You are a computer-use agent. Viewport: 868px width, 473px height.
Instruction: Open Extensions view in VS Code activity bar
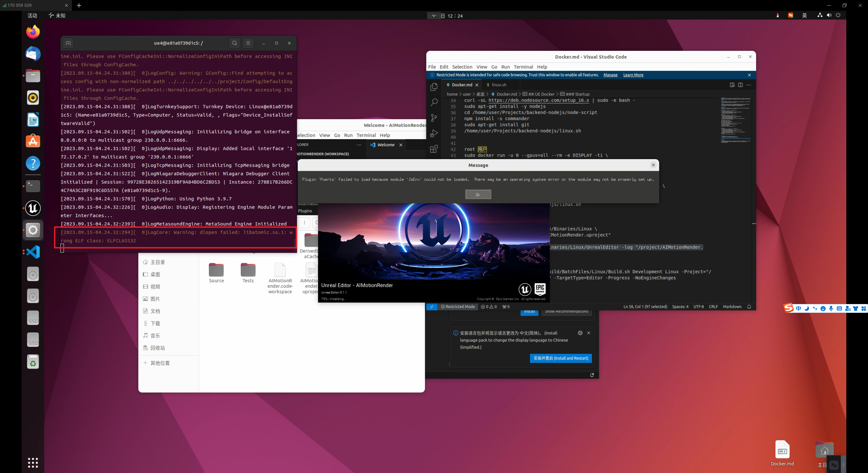[434, 149]
